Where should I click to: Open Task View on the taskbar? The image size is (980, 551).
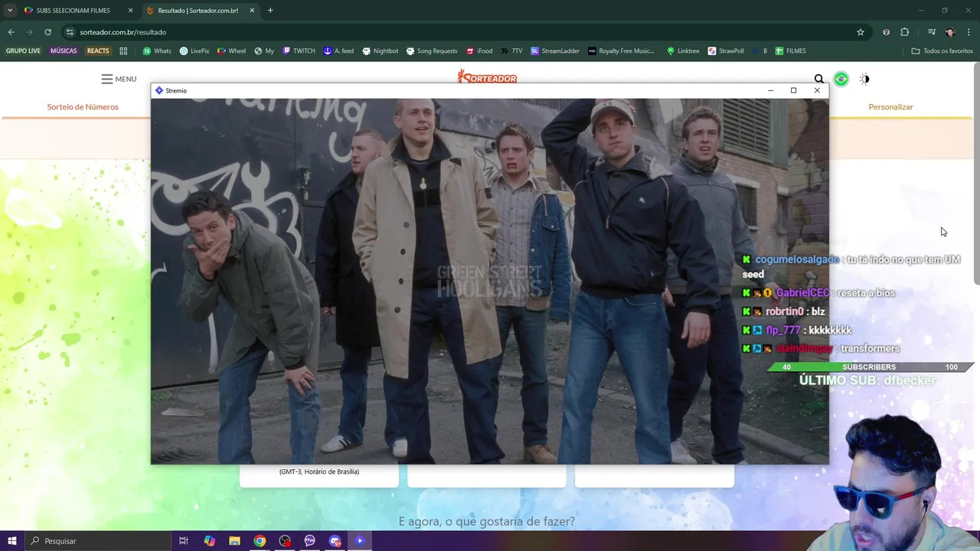(x=184, y=541)
